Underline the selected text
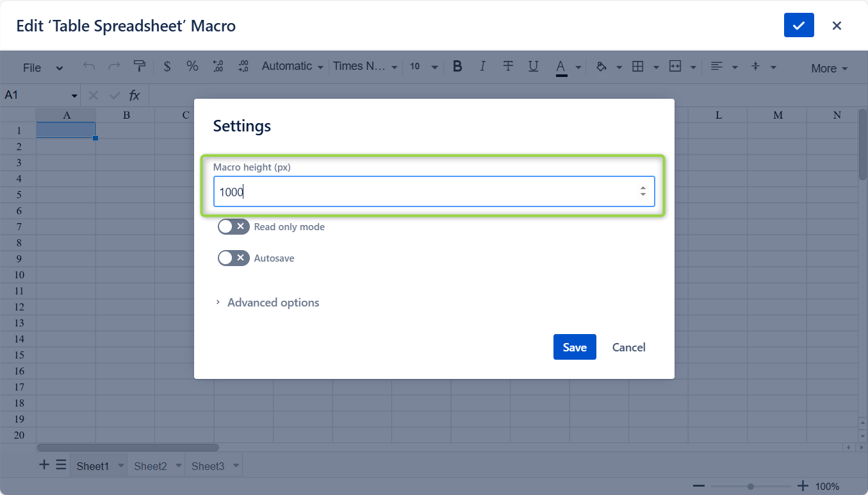Viewport: 868px width, 495px height. point(533,66)
